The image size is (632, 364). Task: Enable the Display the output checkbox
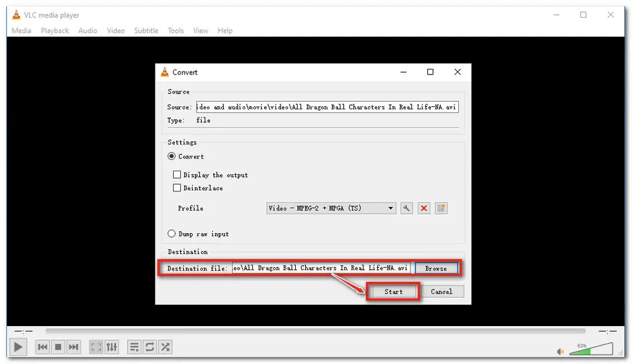(x=177, y=175)
